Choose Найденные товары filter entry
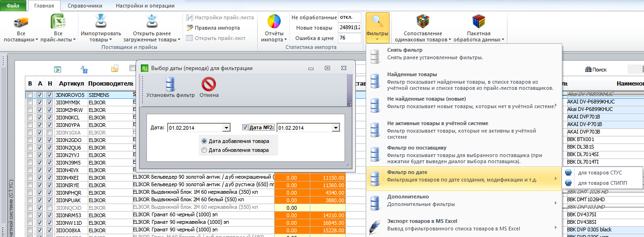This screenshot has width=644, height=237. 464,81
